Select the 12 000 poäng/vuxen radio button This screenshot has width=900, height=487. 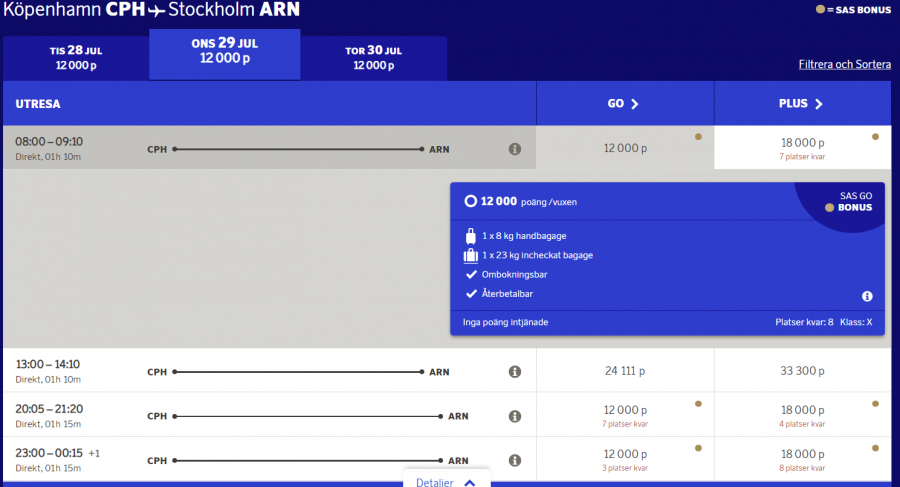click(471, 201)
